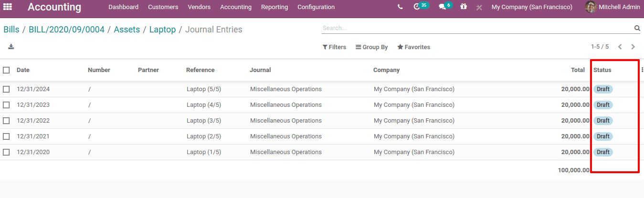Open entry with reference Laptop (3/5)

pos(204,121)
